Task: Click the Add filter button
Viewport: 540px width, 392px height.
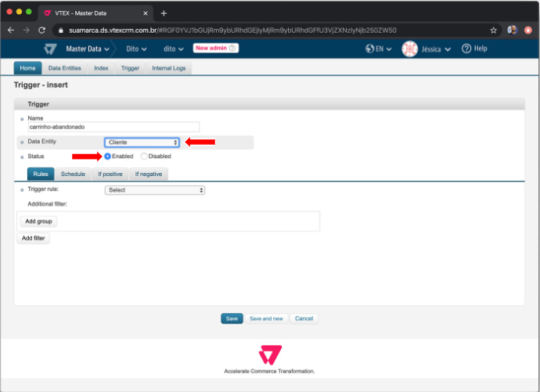Action: point(34,238)
